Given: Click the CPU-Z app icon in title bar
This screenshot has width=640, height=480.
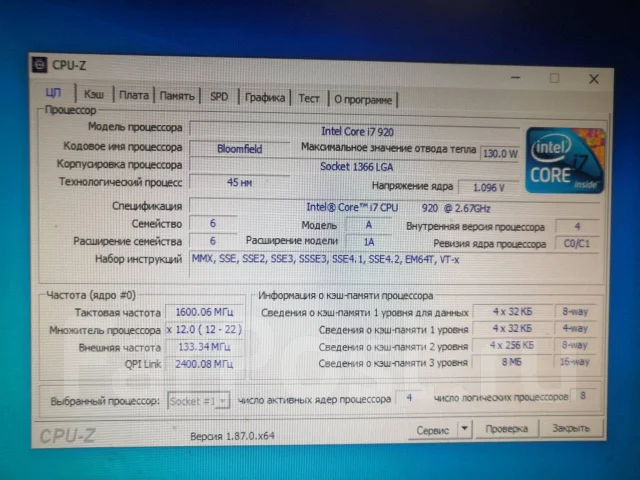Looking at the screenshot, I should coord(40,64).
